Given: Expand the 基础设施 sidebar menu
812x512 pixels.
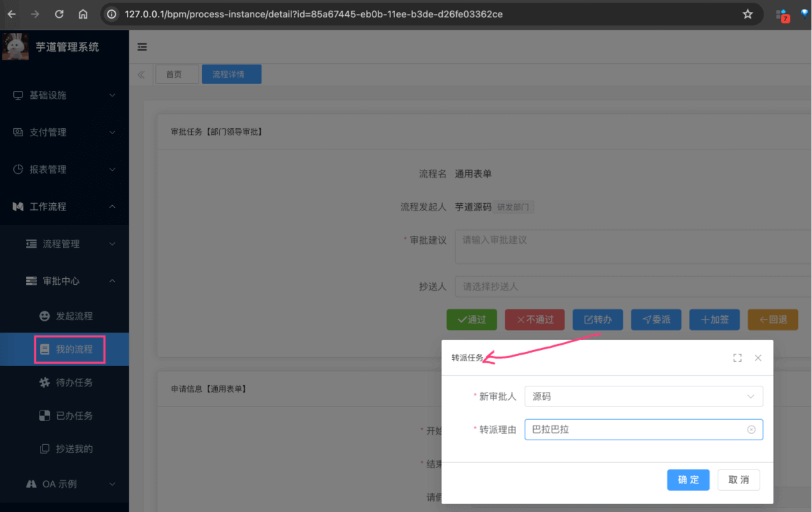Looking at the screenshot, I should [64, 96].
